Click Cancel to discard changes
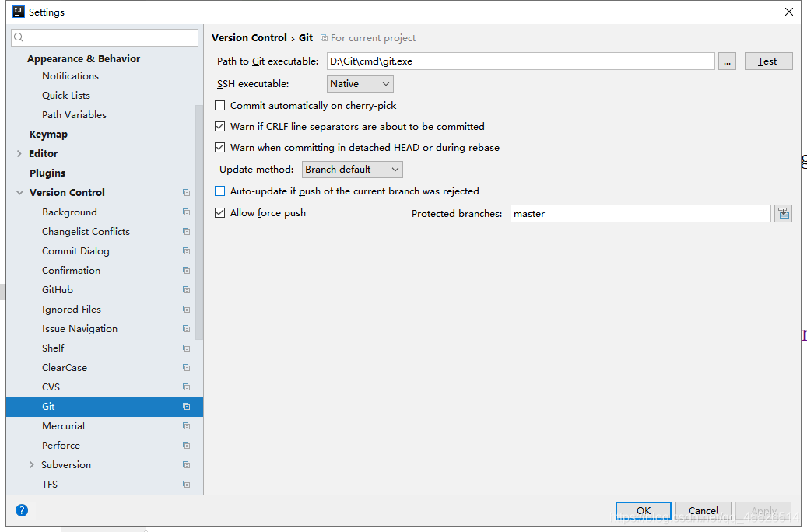 tap(703, 510)
